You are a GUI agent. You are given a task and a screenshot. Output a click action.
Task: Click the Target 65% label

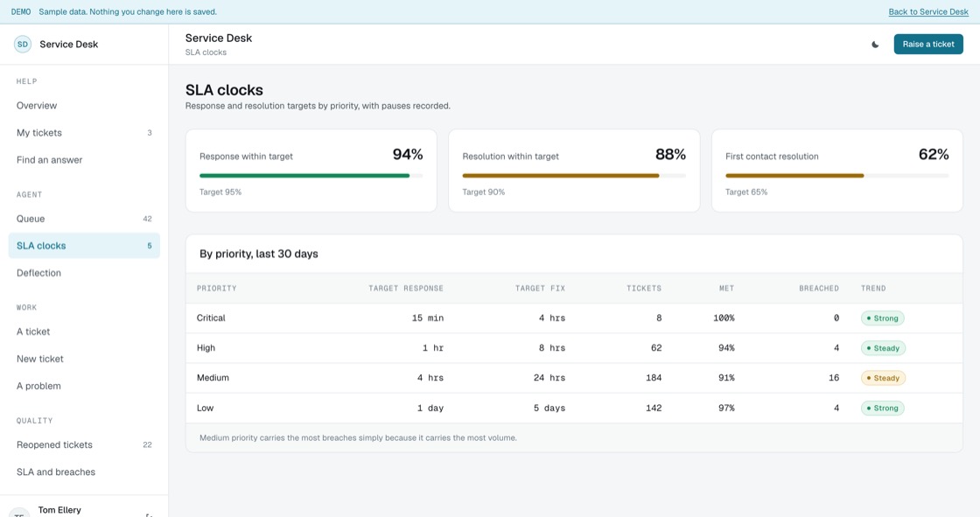(x=746, y=192)
